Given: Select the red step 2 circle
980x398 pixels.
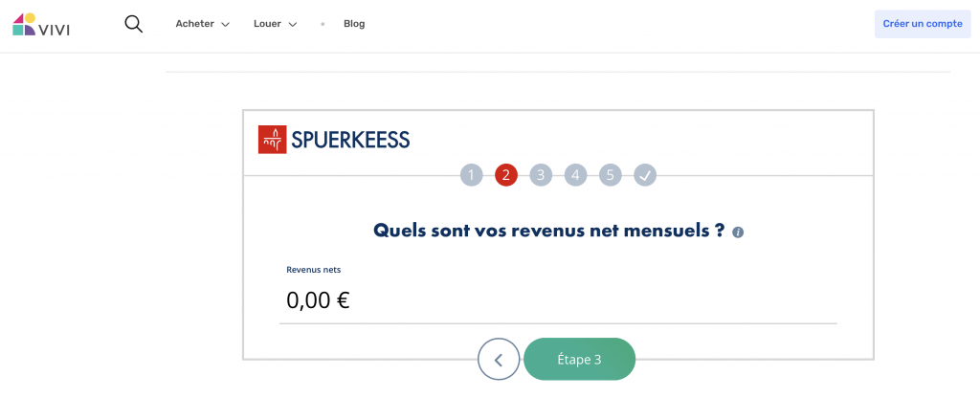Looking at the screenshot, I should [x=506, y=175].
